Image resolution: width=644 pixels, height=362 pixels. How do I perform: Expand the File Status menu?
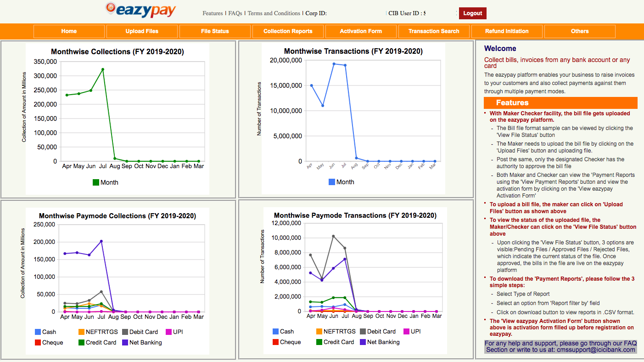(215, 31)
